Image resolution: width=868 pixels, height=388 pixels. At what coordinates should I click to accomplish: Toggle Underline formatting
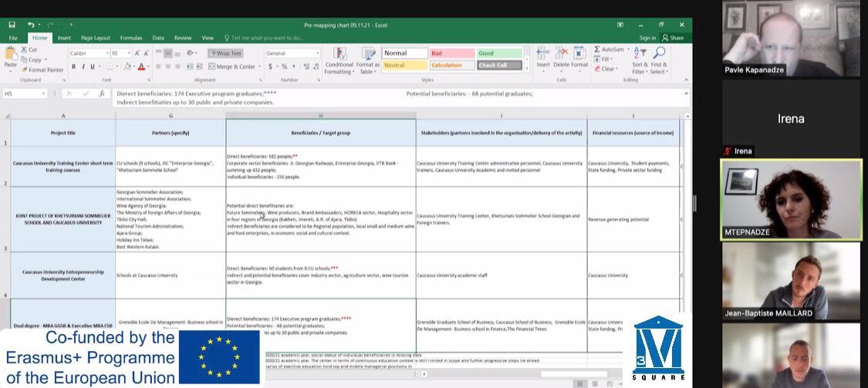(93, 66)
